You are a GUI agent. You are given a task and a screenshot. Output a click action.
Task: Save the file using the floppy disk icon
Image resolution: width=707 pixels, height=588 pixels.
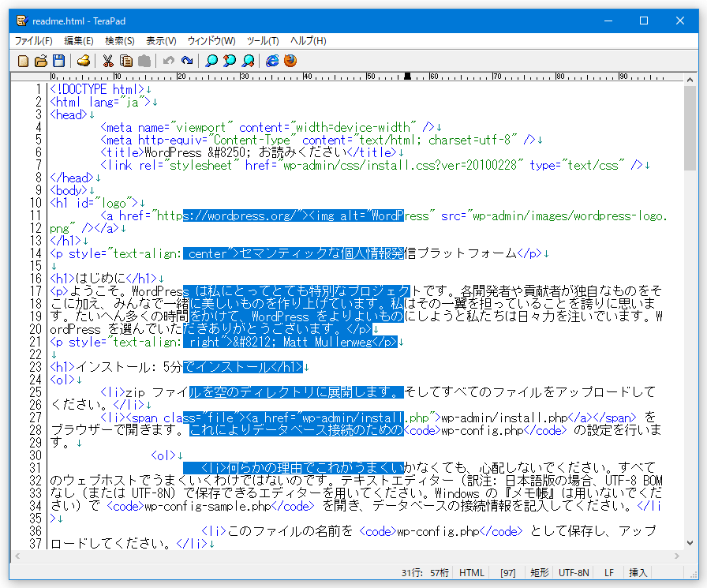pyautogui.click(x=58, y=61)
